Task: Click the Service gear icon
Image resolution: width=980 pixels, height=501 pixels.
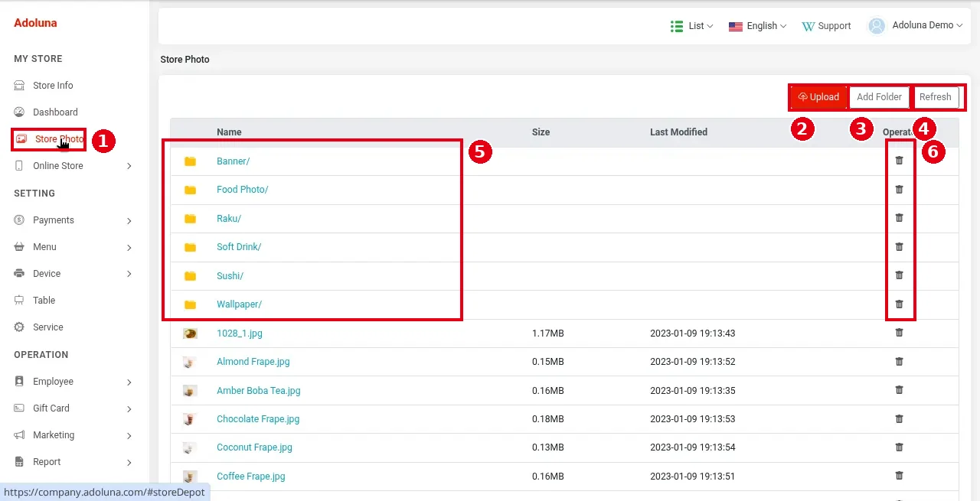Action: coord(19,327)
